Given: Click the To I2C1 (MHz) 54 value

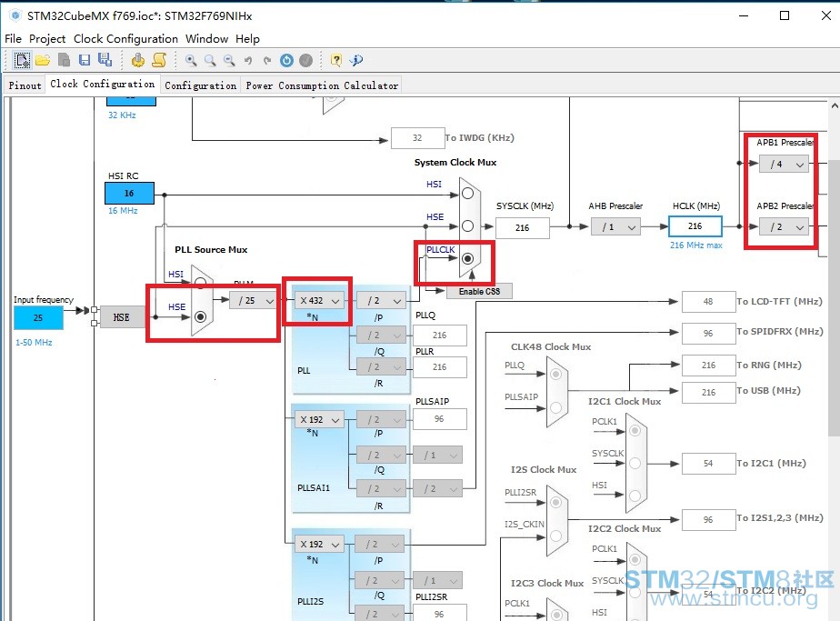Looking at the screenshot, I should coord(708,464).
